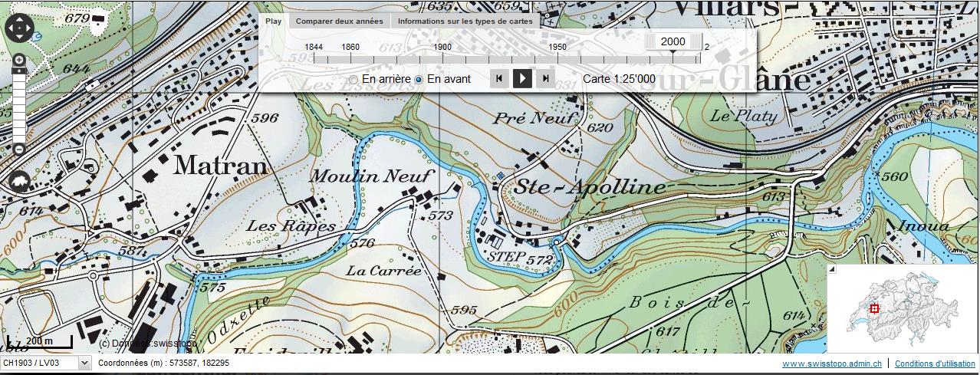Click the Le Platy label on the map
Image resolution: width=980 pixels, height=375 pixels.
744,117
